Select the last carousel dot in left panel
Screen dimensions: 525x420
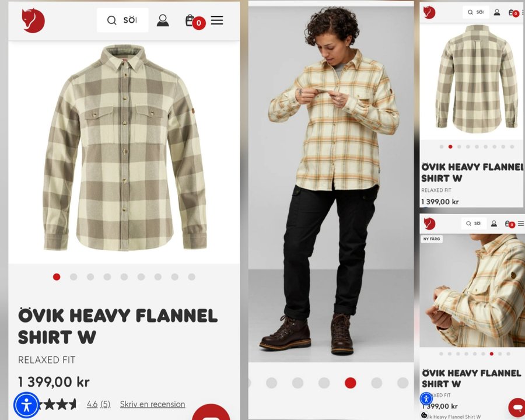(x=191, y=276)
